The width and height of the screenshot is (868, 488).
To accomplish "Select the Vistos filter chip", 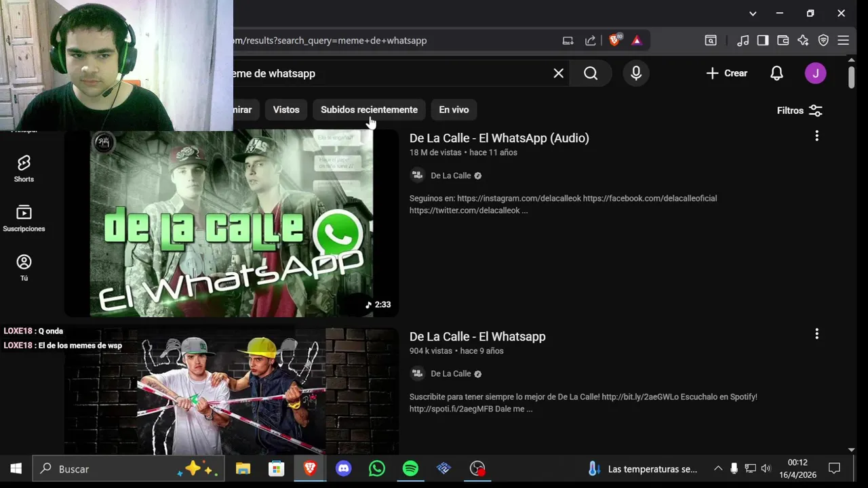I will 286,110.
